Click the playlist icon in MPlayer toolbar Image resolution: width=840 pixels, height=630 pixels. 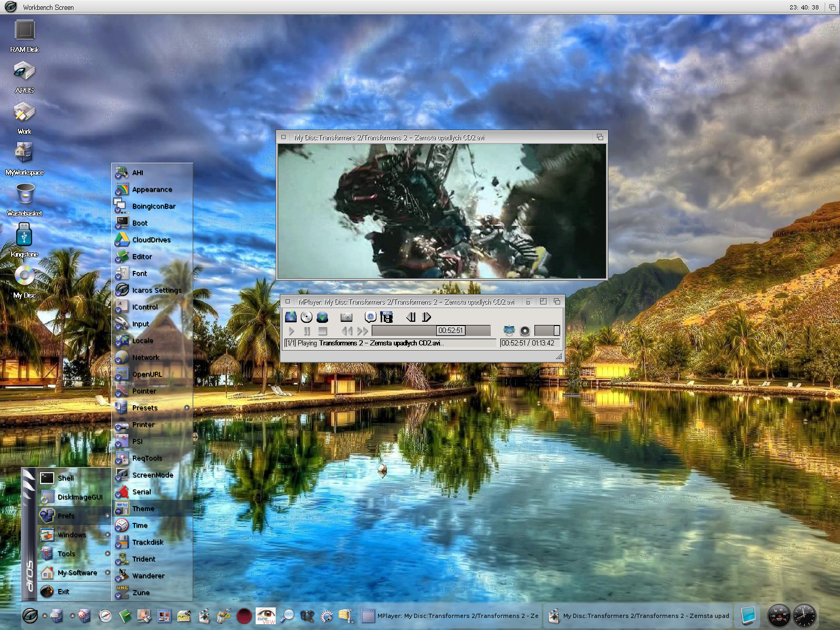click(x=387, y=317)
